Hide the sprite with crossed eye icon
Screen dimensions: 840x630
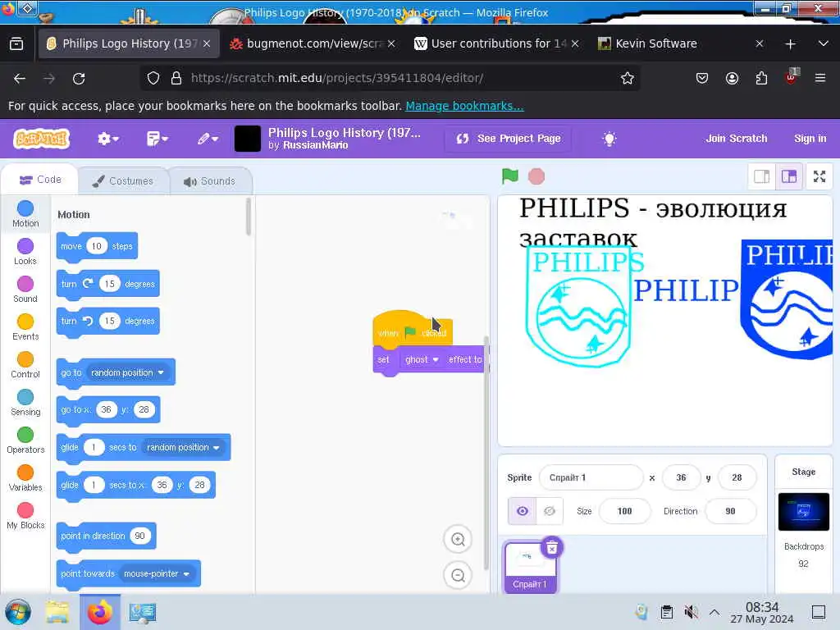tap(549, 511)
